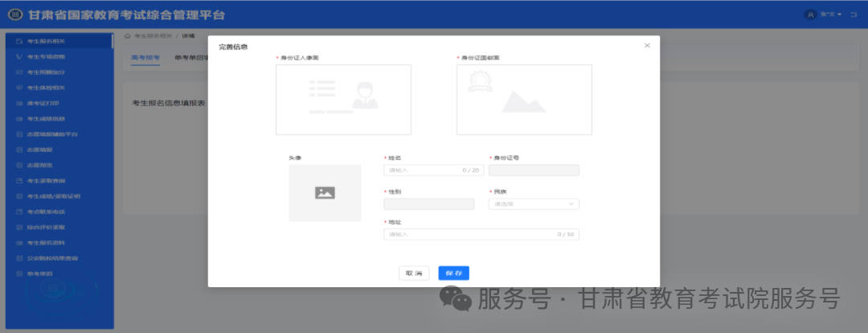Close the 完善信息 dialog
Viewport: 868px width, 333px height.
tap(647, 46)
